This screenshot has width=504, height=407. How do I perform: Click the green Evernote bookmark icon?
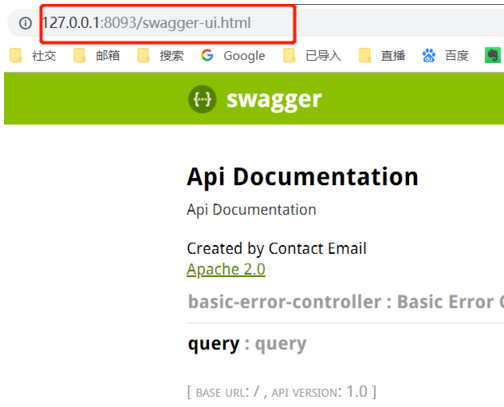pyautogui.click(x=493, y=55)
